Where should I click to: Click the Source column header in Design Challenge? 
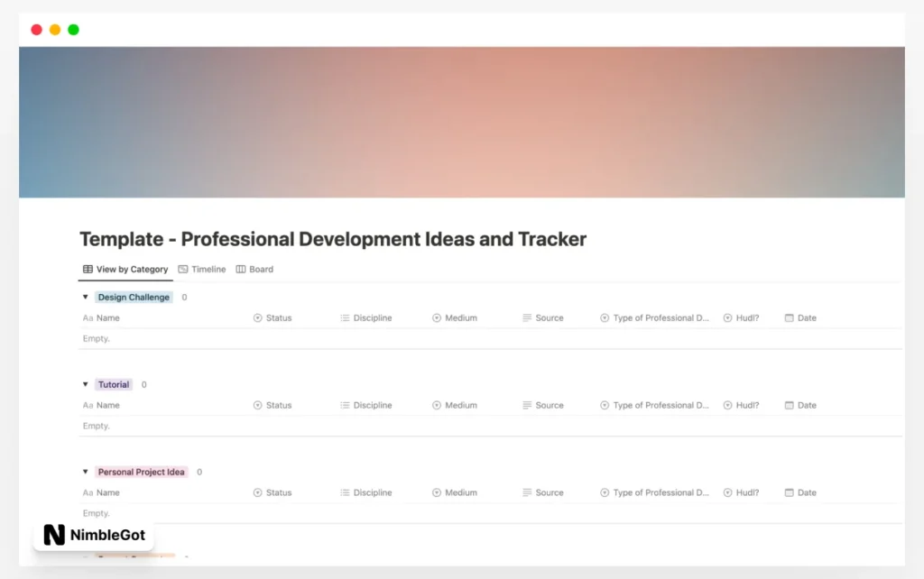(x=542, y=317)
